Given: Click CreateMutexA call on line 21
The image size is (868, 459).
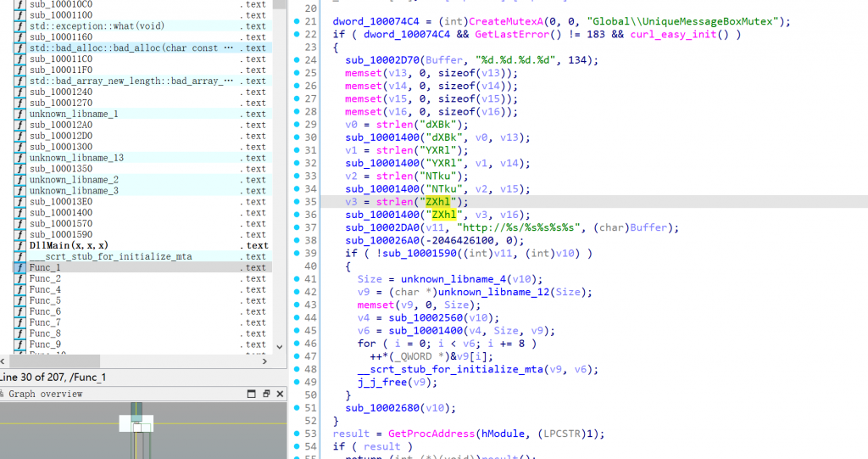Looking at the screenshot, I should tap(506, 21).
